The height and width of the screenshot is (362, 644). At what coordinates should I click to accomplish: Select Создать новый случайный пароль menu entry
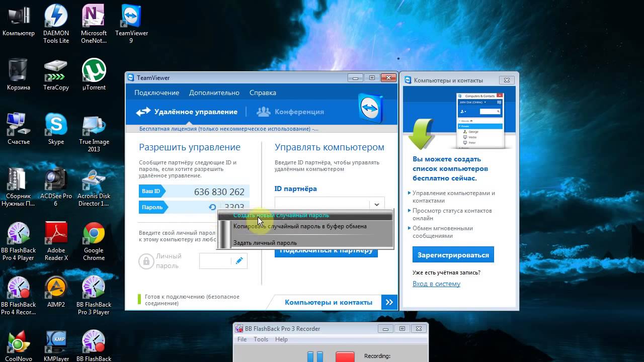[305, 215]
